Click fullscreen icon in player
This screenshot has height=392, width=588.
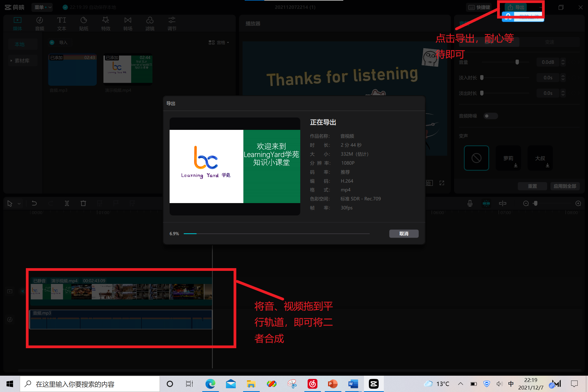442,183
